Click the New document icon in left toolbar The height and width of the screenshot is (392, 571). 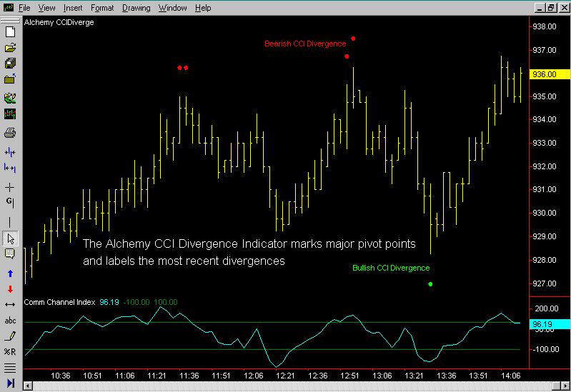(10, 32)
